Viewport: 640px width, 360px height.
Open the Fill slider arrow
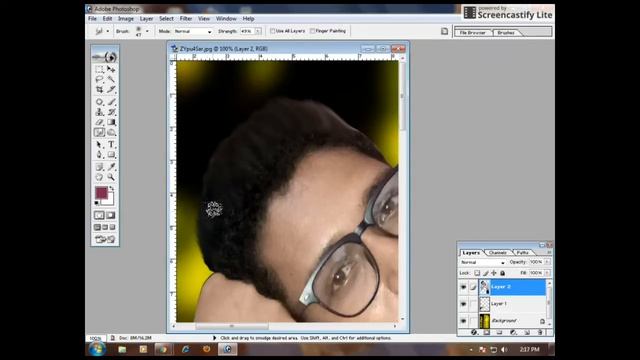[547, 273]
